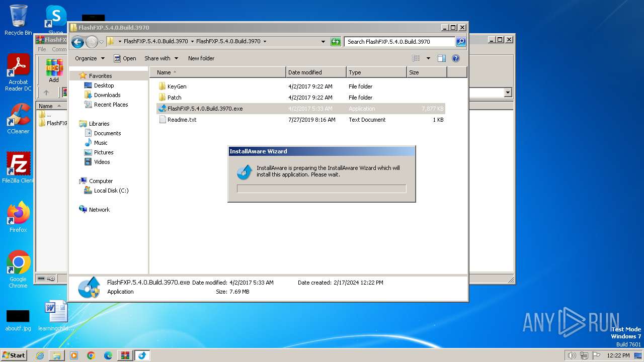Open Windows Explorer taskbar button

57,355
